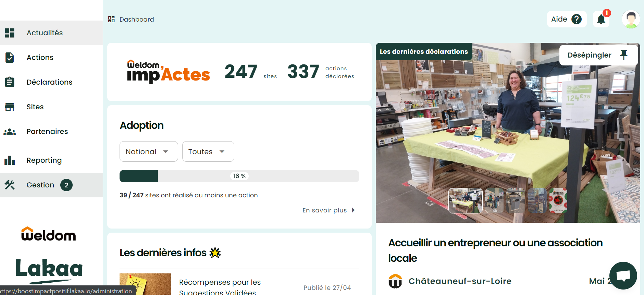644x295 pixels.
Task: Click the Accueillir un entrepreneur declaration title
Action: tap(495, 250)
